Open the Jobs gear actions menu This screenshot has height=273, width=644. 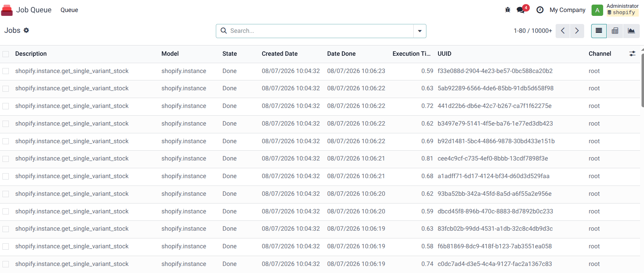(26, 30)
